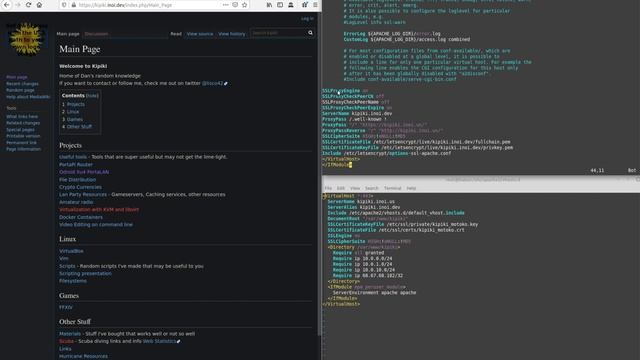Viewport: 640px width, 360px height.
Task: Open the Log in link
Action: pos(307,18)
